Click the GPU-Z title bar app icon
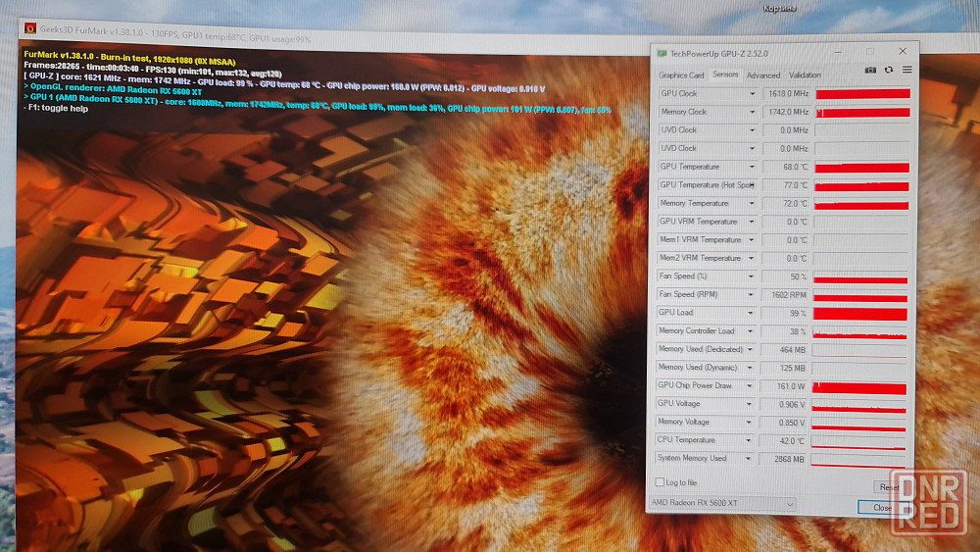Image resolution: width=980 pixels, height=552 pixels. click(661, 54)
